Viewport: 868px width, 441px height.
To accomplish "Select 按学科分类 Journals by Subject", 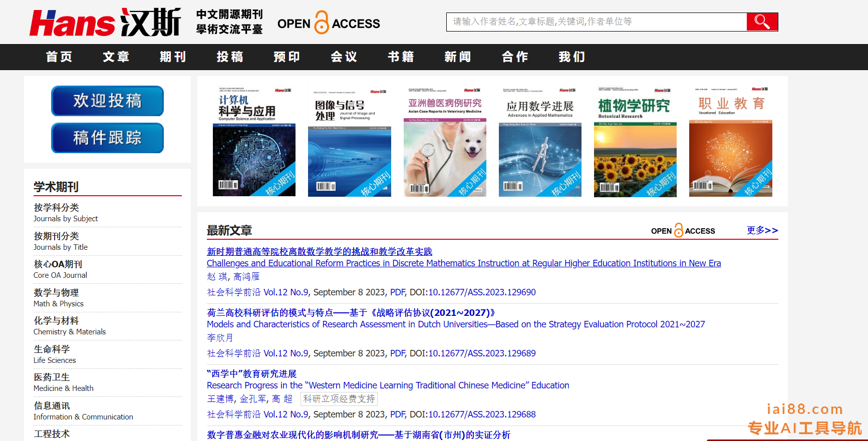I will tap(66, 213).
